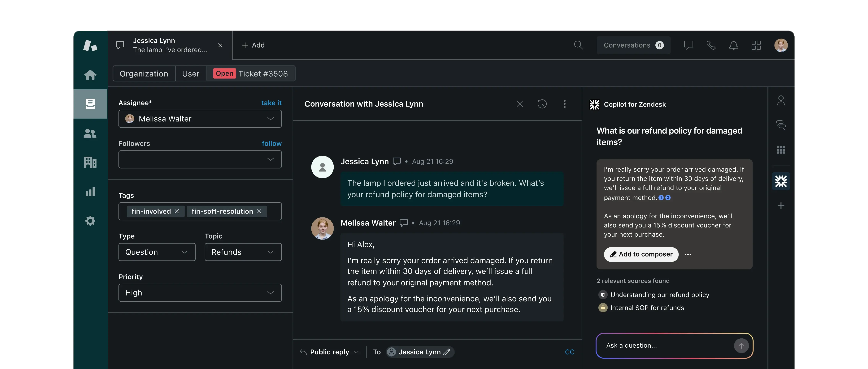Show ticket events history clock icon
This screenshot has width=868, height=369.
click(542, 104)
